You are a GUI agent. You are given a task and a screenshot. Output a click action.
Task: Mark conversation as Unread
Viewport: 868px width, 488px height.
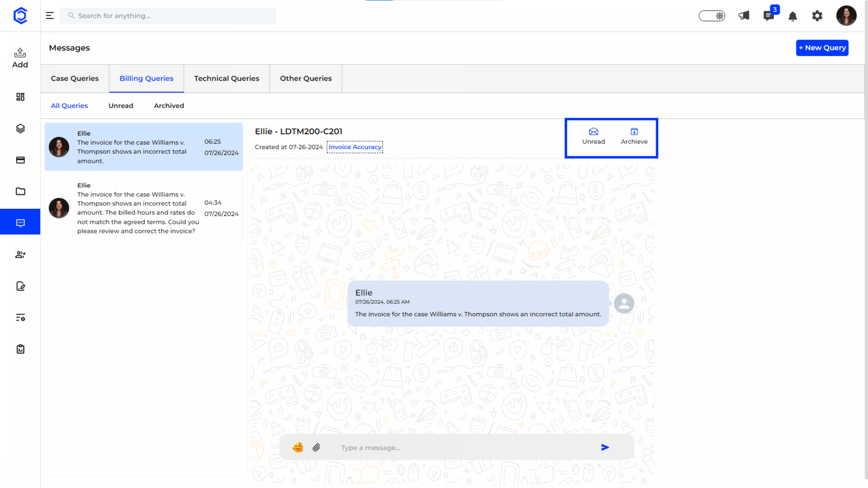pos(593,136)
